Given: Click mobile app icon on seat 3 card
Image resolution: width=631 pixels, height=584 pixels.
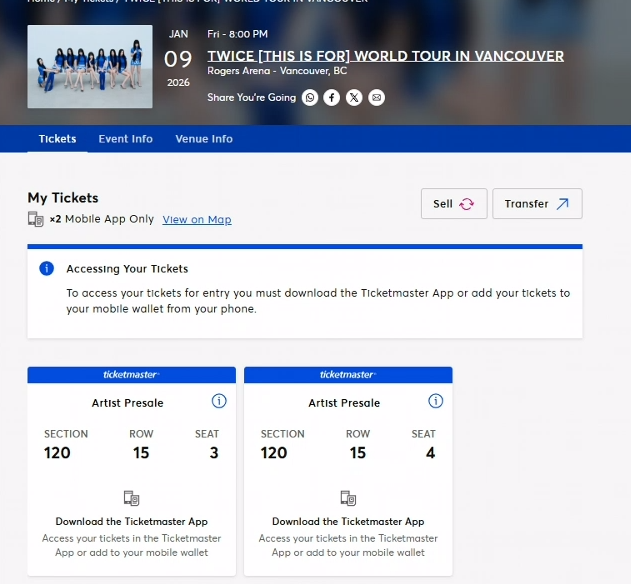Looking at the screenshot, I should (x=132, y=498).
